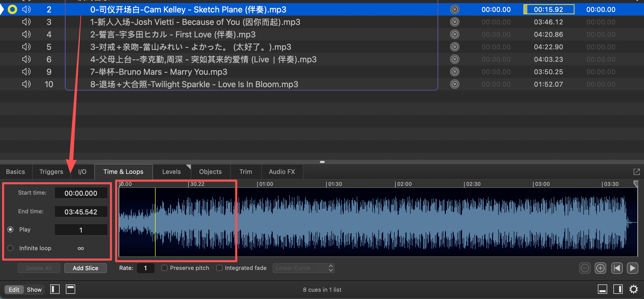Open the Audio FX tab

point(282,172)
